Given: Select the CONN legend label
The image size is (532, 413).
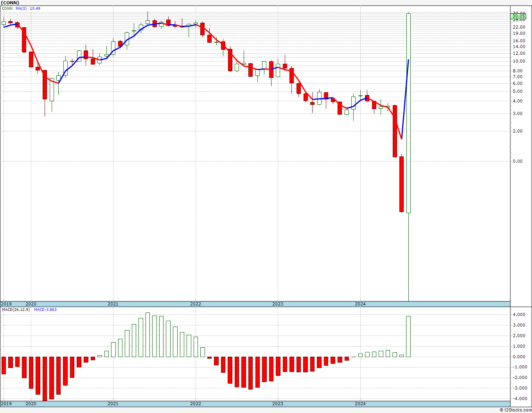Looking at the screenshot, I should click(7, 9).
